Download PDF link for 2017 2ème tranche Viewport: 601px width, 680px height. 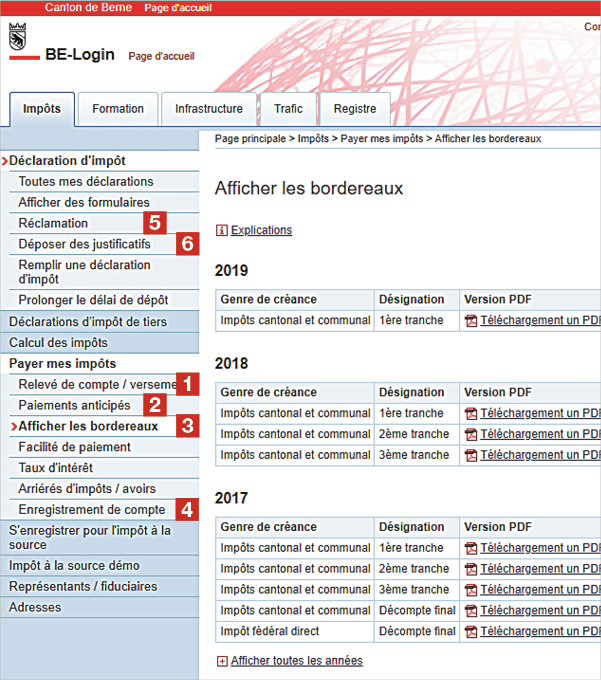tap(540, 569)
